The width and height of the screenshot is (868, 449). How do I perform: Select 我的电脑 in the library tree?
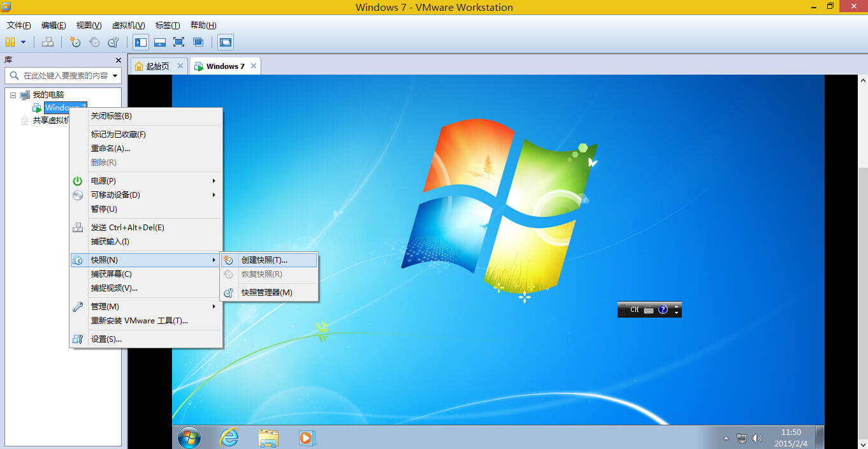[x=48, y=95]
